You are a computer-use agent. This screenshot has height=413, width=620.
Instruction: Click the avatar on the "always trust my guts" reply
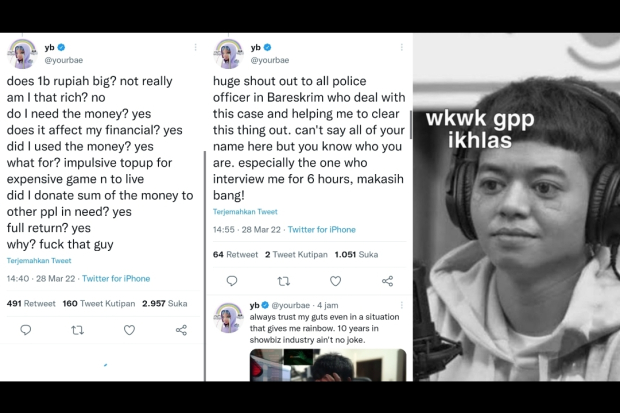(228, 317)
